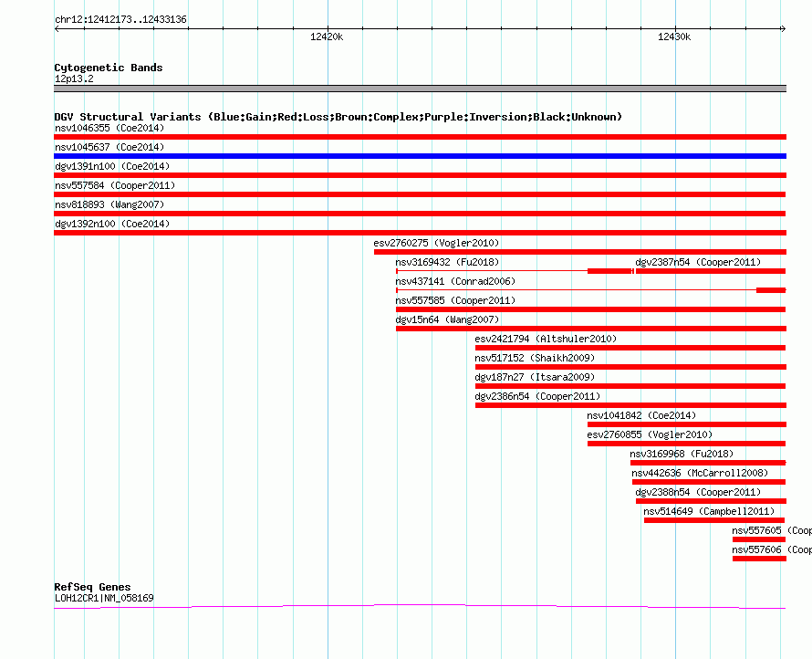812x659 pixels.
Task: Open the nsv557605 variant label
Action: (772, 530)
